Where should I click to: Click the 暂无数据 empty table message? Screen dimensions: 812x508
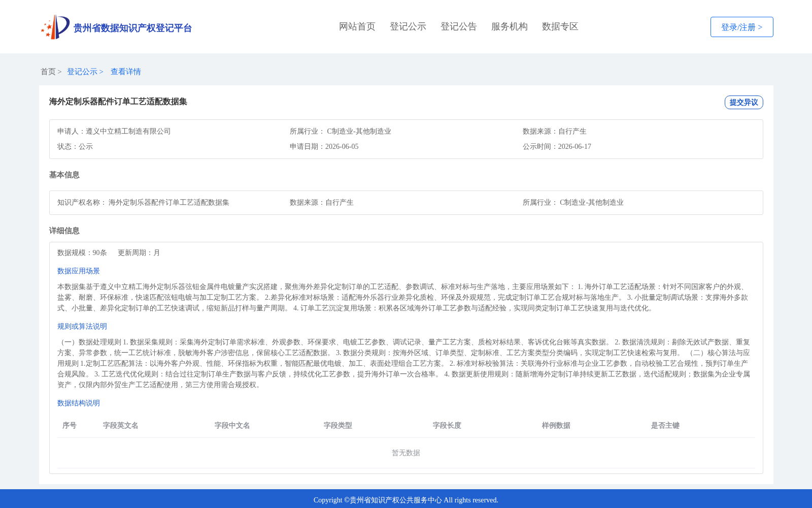coord(406,453)
